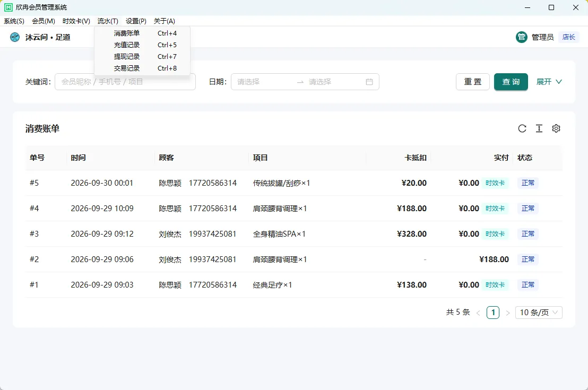Click order number #5
588x390 pixels.
34,183
